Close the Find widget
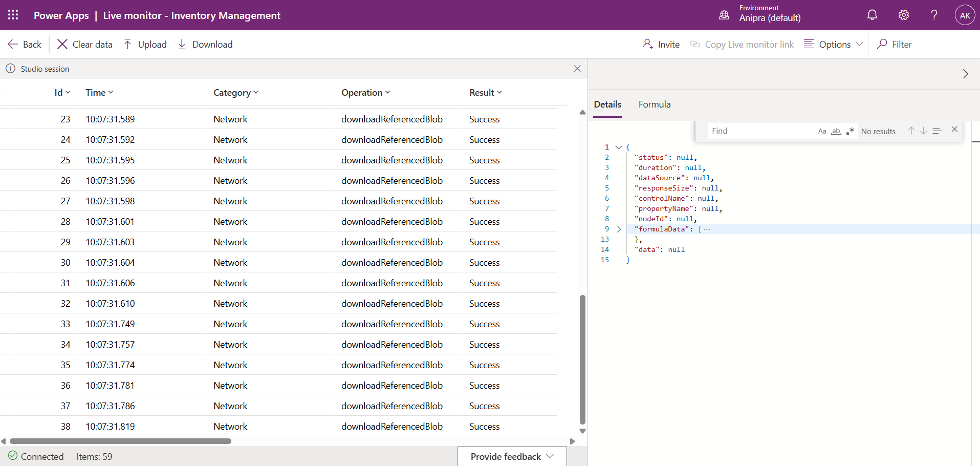 [954, 130]
